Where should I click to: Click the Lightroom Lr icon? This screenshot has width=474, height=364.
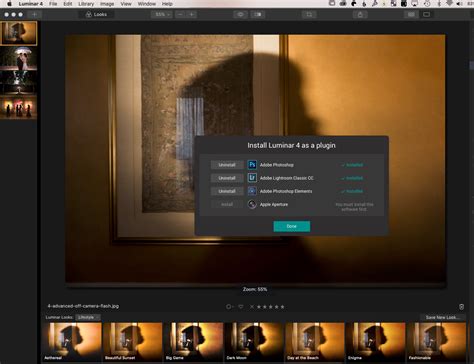pos(252,178)
